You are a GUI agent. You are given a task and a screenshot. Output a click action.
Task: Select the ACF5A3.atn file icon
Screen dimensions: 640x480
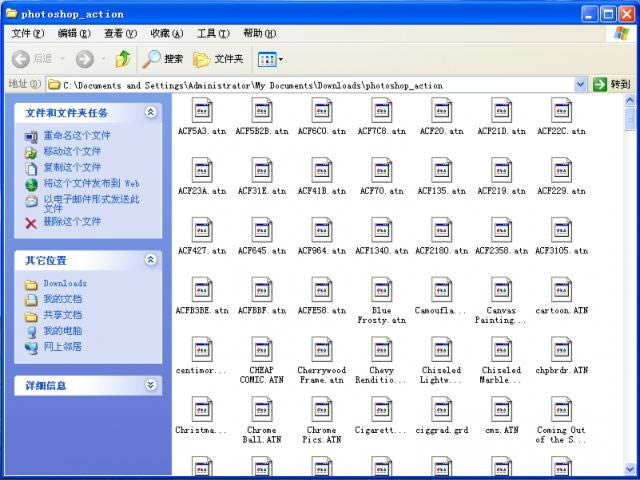pos(202,110)
